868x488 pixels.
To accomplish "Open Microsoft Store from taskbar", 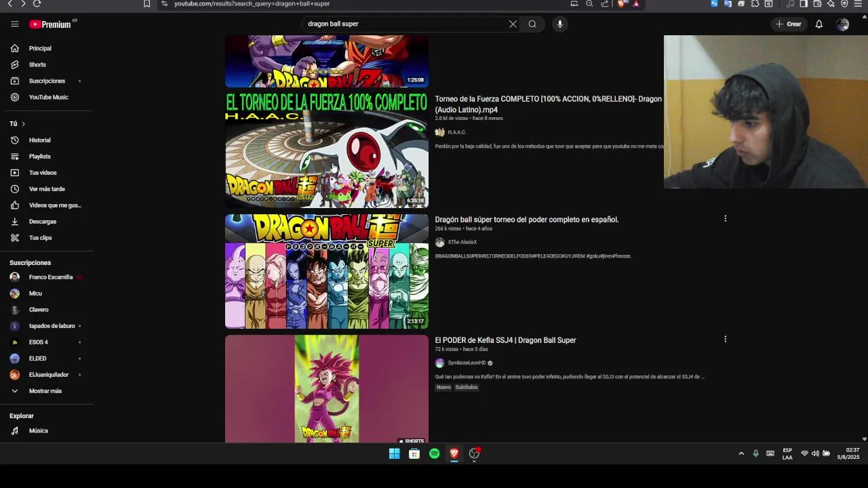I will point(414,453).
